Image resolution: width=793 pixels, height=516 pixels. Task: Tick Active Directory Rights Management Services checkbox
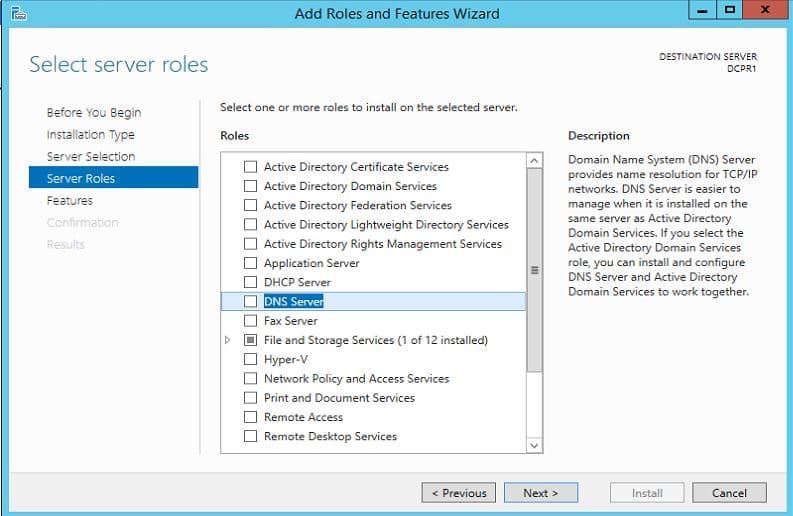pos(250,244)
